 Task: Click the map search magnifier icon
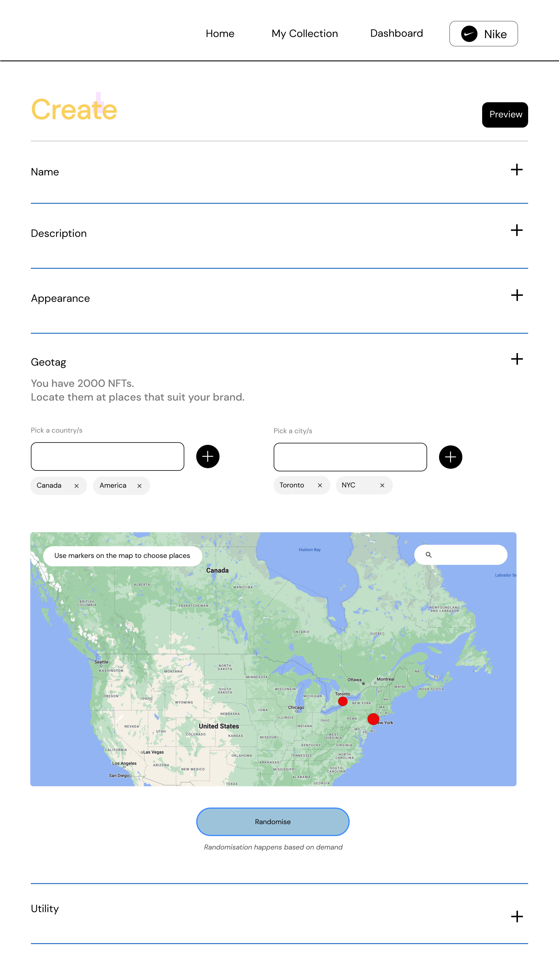pyautogui.click(x=429, y=555)
